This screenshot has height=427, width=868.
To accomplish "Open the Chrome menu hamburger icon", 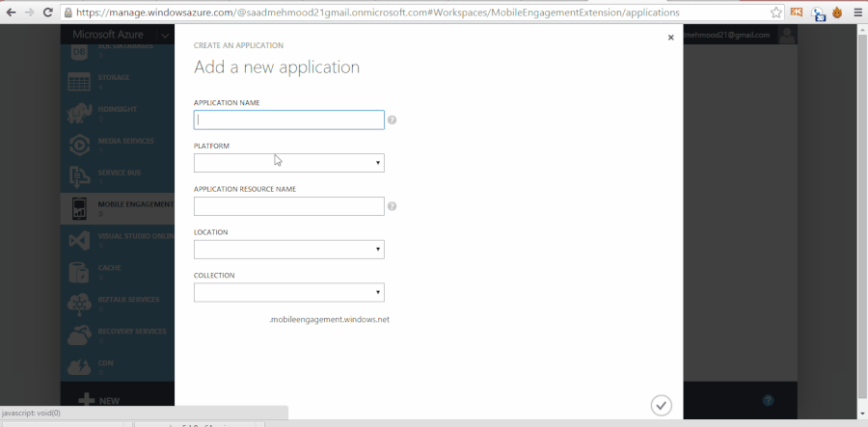I will (858, 13).
